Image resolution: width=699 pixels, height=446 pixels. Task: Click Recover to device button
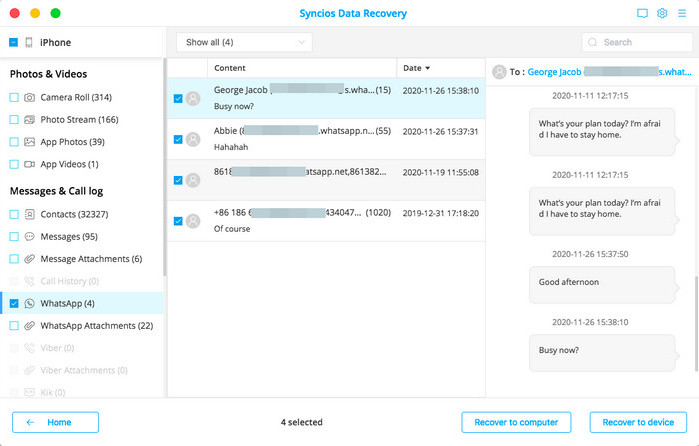point(638,422)
